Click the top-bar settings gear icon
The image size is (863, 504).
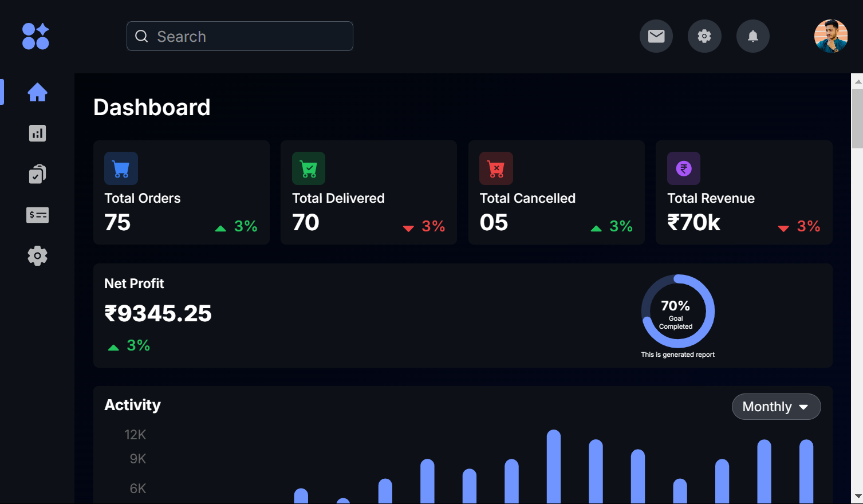[704, 36]
